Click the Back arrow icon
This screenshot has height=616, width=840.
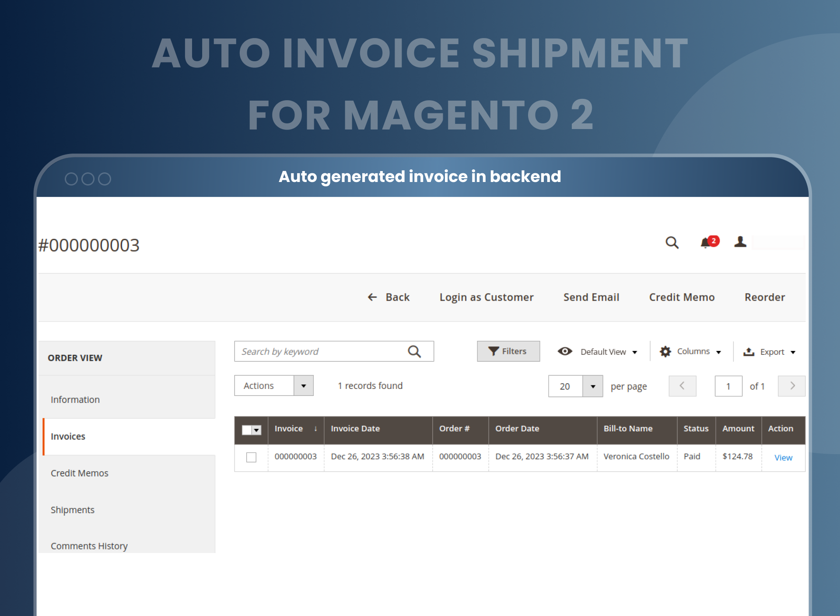tap(372, 297)
